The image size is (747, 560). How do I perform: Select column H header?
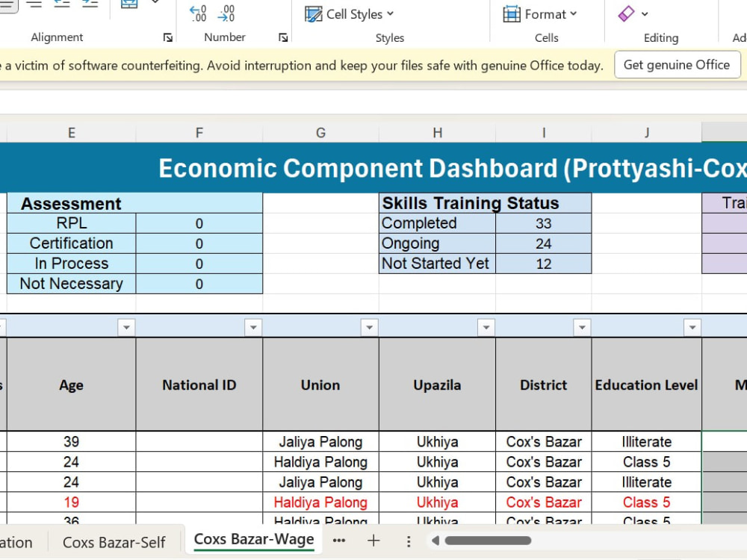437,133
